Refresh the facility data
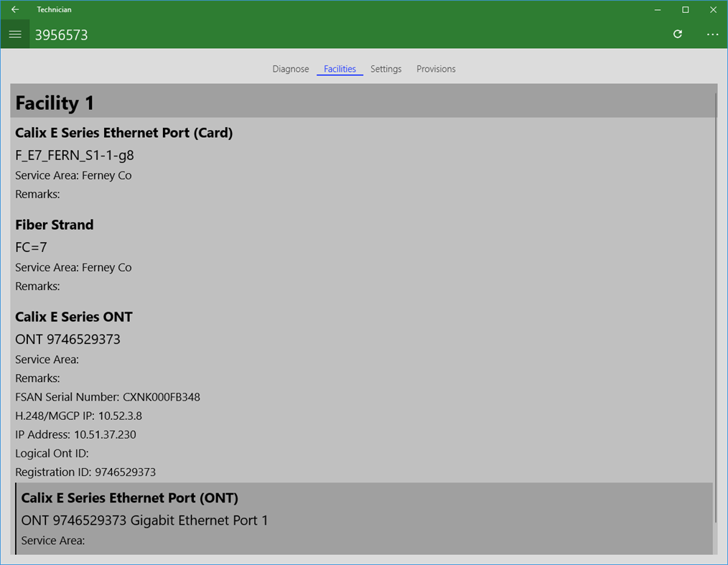Screen dimensions: 728x565 point(678,34)
